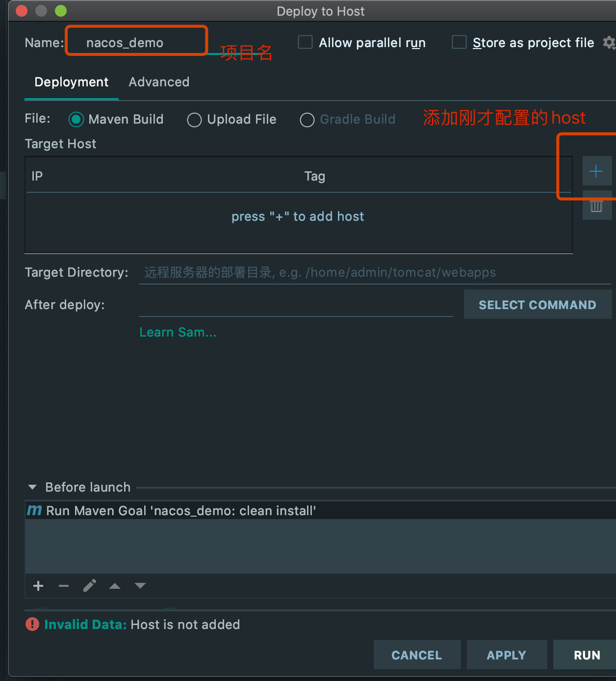Click the Tag column header
This screenshot has height=681, width=616.
click(315, 176)
